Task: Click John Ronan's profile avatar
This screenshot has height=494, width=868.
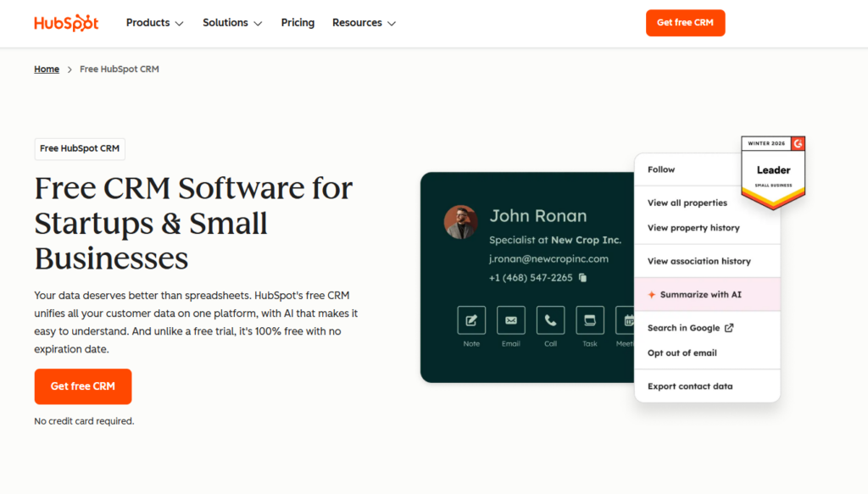Action: point(460,222)
